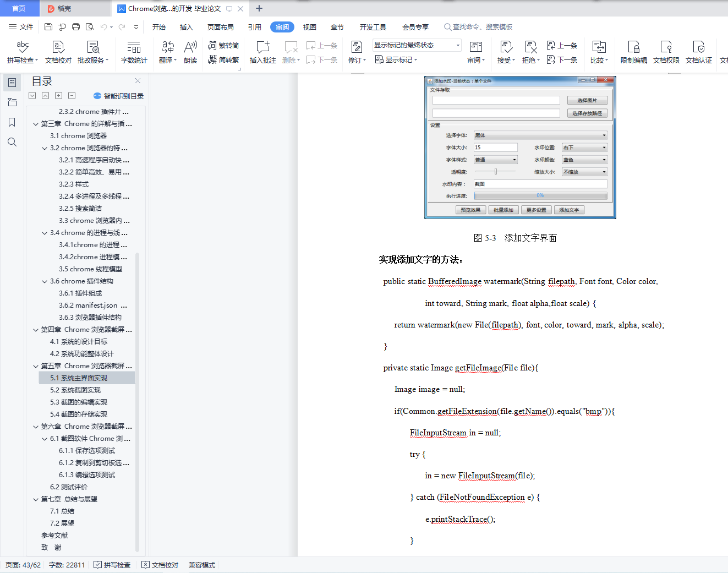
Task: Click the Undo arrow icon
Action: pyautogui.click(x=103, y=27)
